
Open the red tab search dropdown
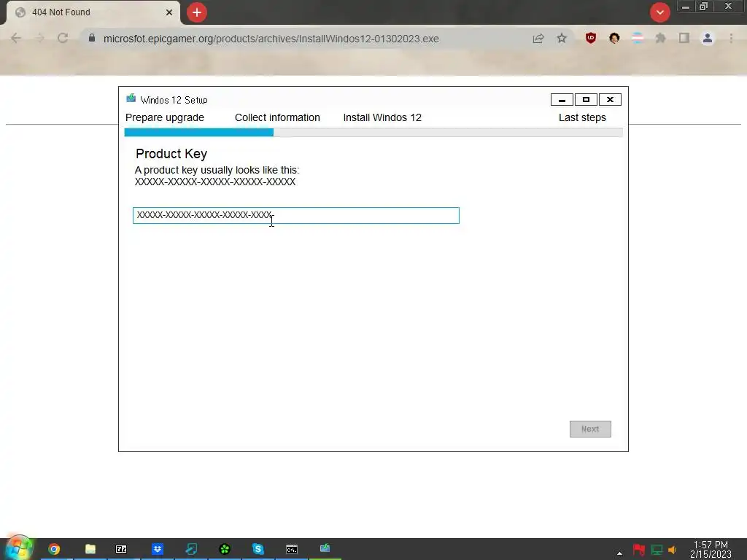click(659, 12)
